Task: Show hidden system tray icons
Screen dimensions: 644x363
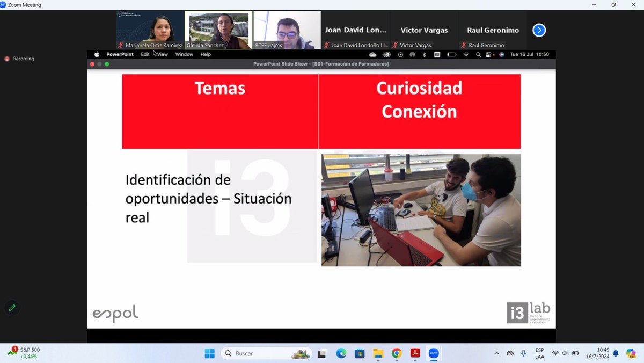Action: tap(497, 353)
